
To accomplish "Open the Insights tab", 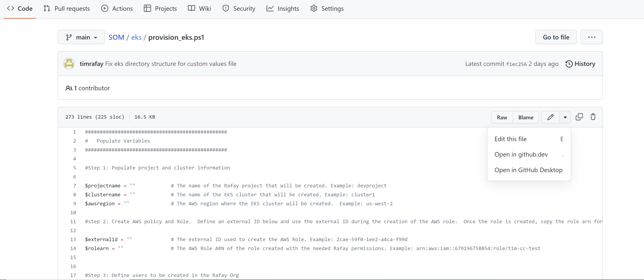I will click(283, 8).
